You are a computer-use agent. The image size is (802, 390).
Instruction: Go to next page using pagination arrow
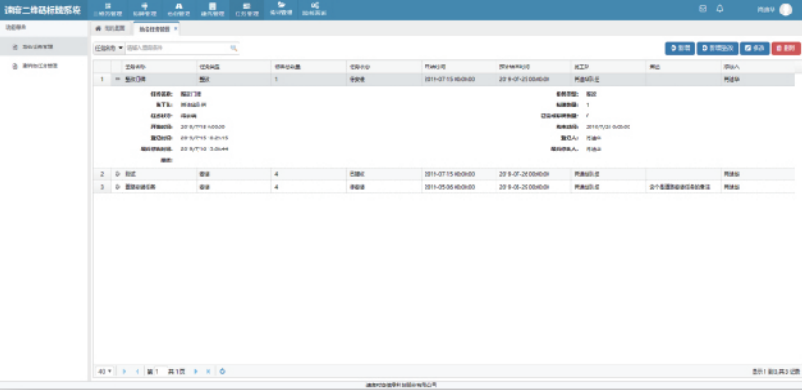pos(196,372)
